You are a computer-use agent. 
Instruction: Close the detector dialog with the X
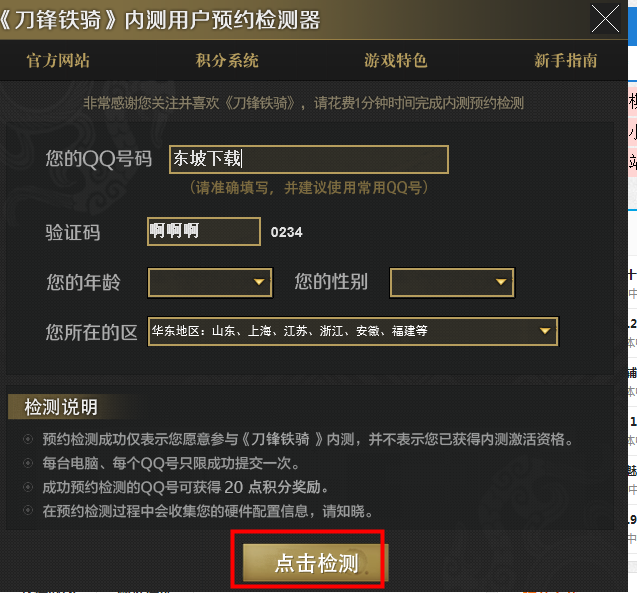click(605, 19)
